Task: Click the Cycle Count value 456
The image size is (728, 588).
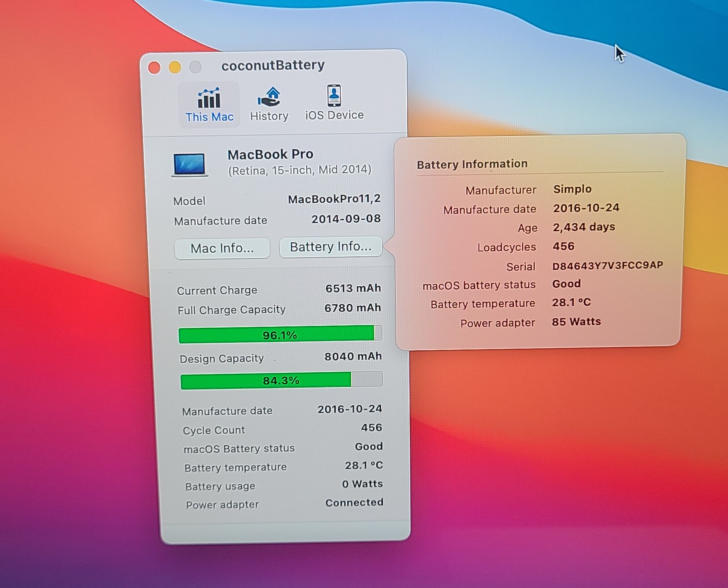Action: [371, 428]
